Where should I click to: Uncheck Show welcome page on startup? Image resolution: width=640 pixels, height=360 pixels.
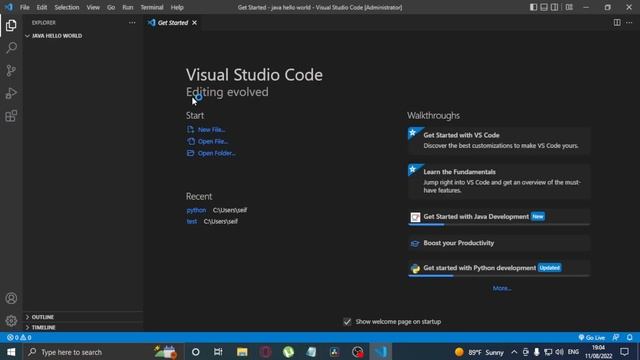pyautogui.click(x=347, y=322)
